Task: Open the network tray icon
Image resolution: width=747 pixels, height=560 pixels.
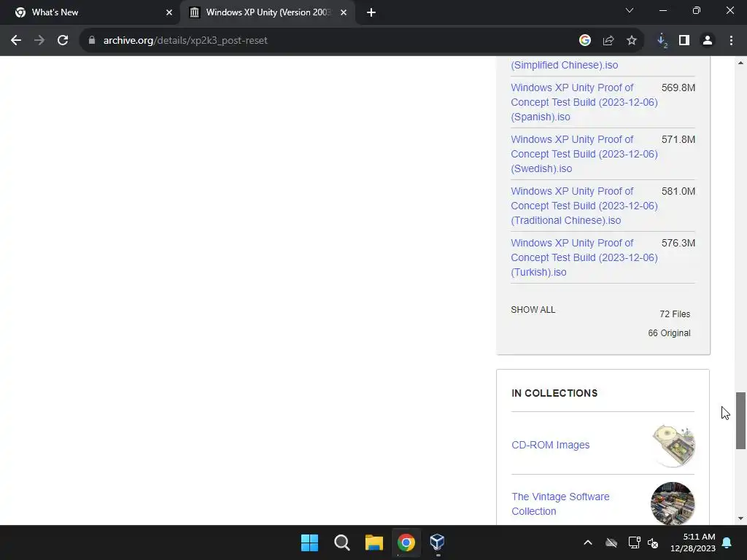Action: click(634, 542)
